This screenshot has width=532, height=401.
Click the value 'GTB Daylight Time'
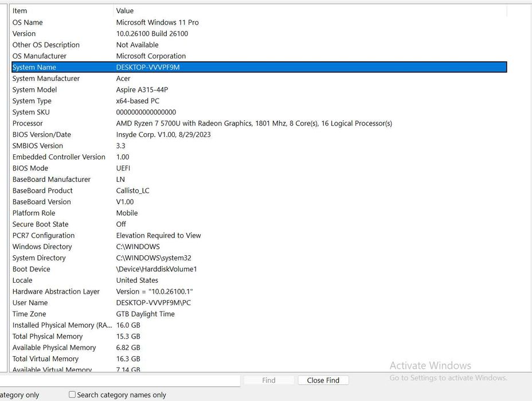tap(145, 314)
